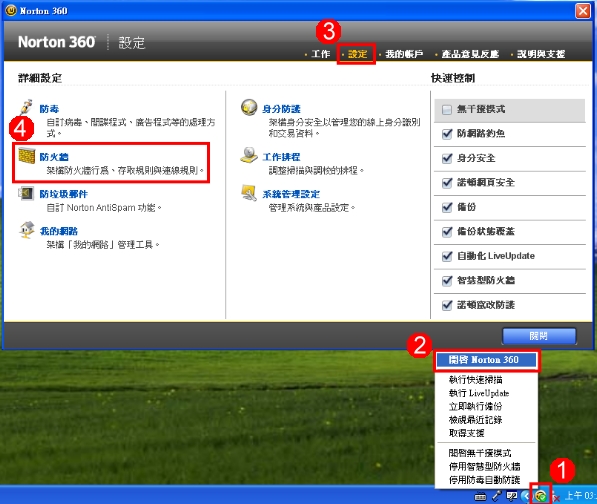Click the 快速控制 heading
Image resolution: width=597 pixels, height=504 pixels.
pos(453,78)
